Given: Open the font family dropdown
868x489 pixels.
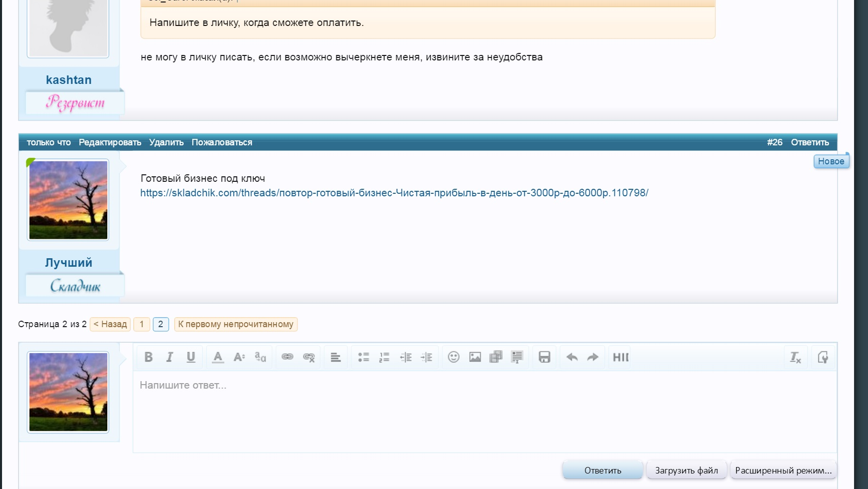Looking at the screenshot, I should (x=260, y=357).
